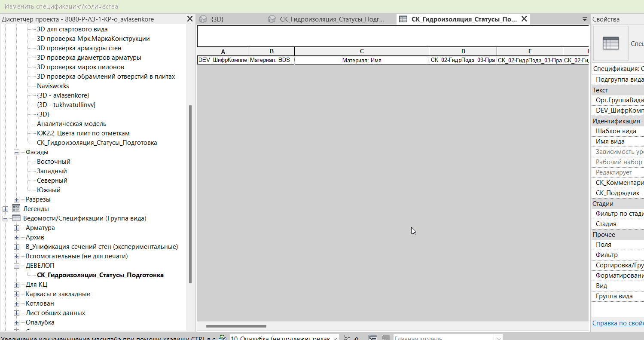Viewport: 644px width, 340px height.
Task: Close the active СК_Гидроизоляция schedule tab
Action: coord(524,19)
